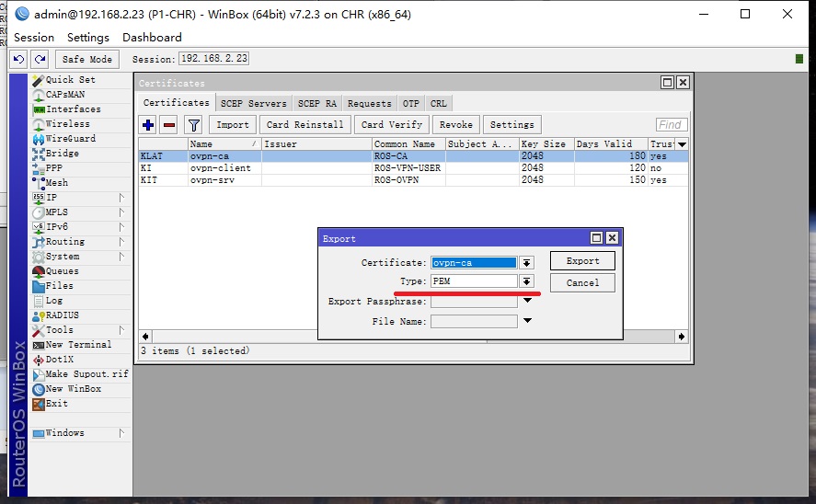Switch to the SCEP Servers tab
The image size is (816, 504).
tap(254, 104)
